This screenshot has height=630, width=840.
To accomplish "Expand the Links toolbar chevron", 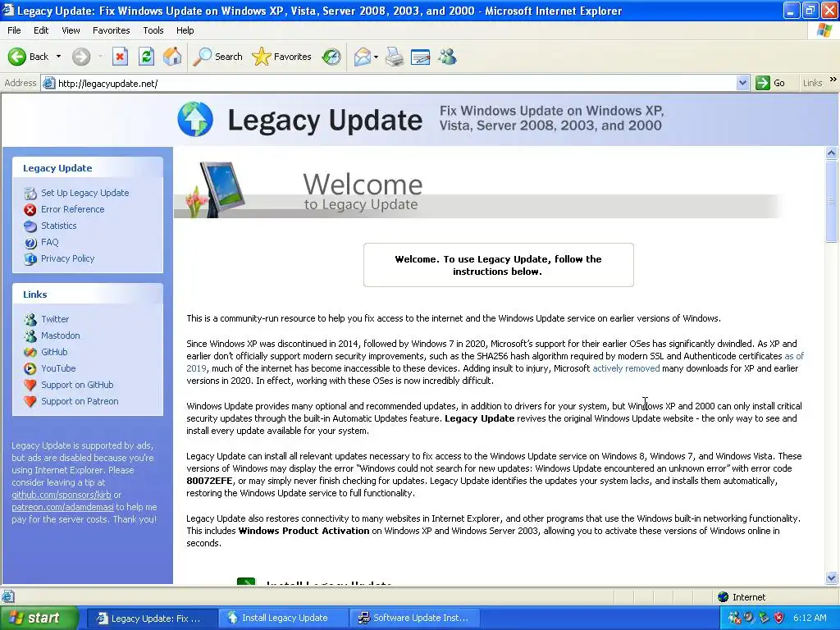I will coord(833,80).
